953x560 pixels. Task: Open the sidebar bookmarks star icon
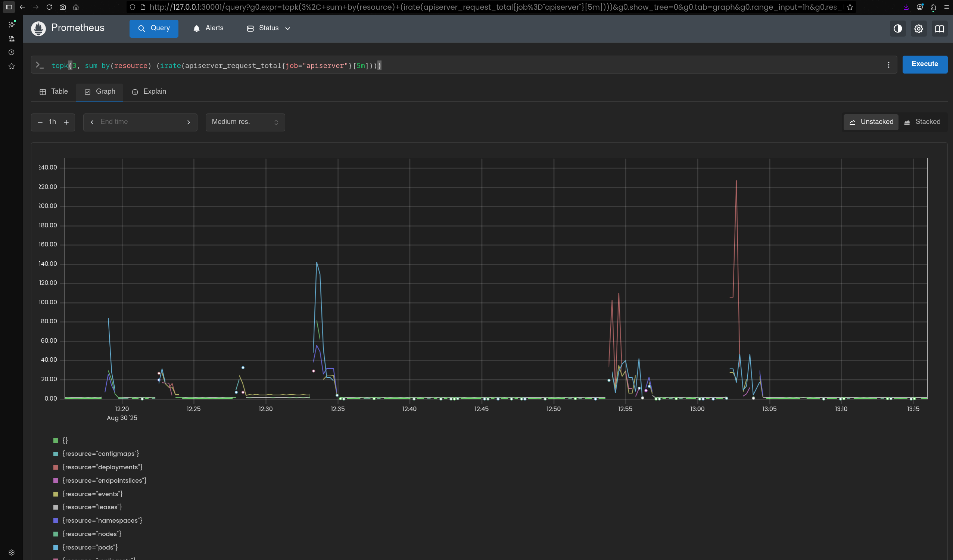pyautogui.click(x=11, y=66)
